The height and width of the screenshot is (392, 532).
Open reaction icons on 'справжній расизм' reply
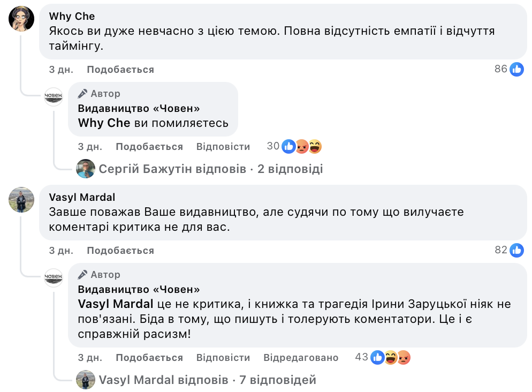[x=391, y=357]
